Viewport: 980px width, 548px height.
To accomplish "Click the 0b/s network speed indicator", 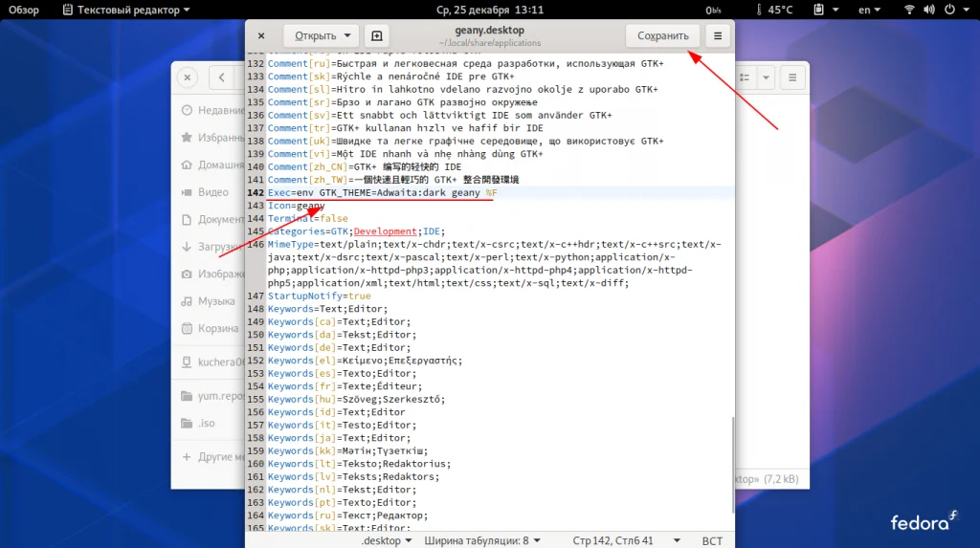I will 713,10.
